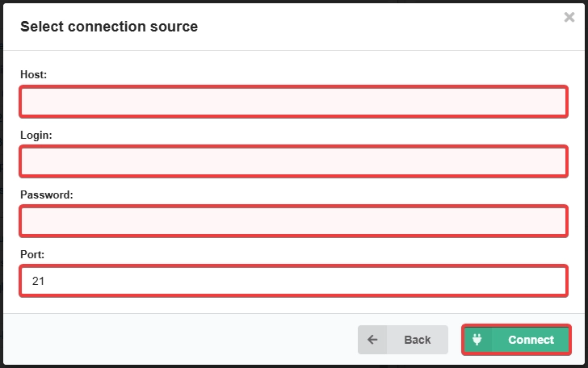Click blank header space beside the title
588x368 pixels.
coord(375,27)
